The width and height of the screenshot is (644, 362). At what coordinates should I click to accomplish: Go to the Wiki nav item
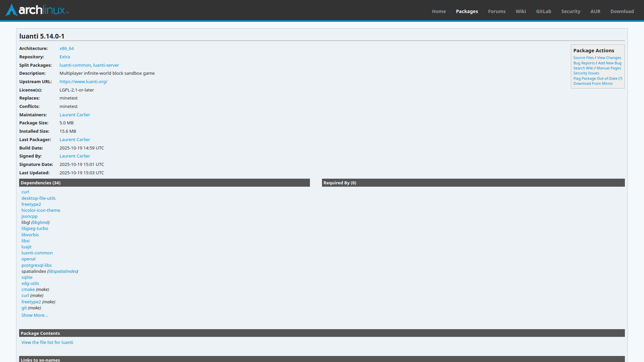click(x=521, y=11)
